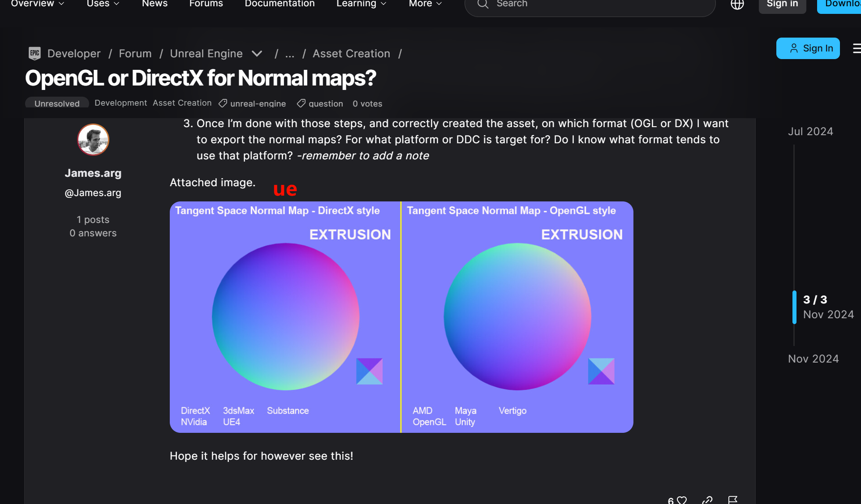
Task: Flag this post with flag icon
Action: point(733,500)
